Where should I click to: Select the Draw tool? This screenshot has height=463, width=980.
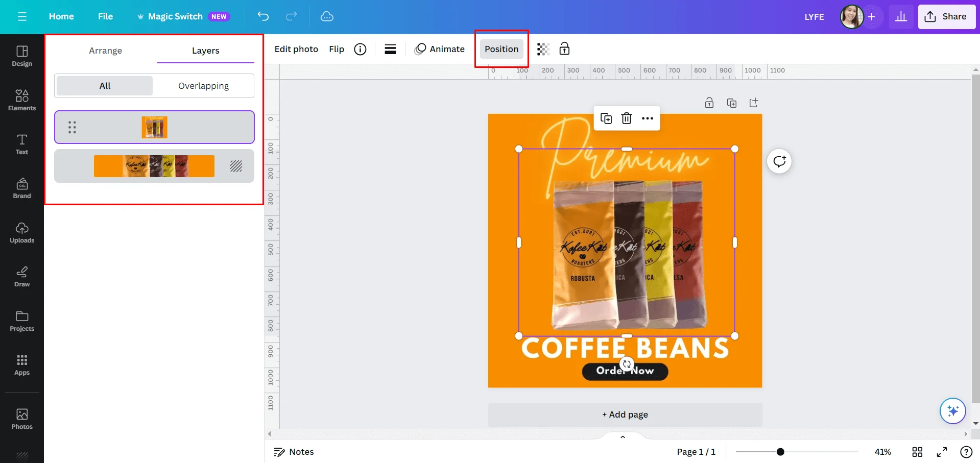[x=21, y=276]
